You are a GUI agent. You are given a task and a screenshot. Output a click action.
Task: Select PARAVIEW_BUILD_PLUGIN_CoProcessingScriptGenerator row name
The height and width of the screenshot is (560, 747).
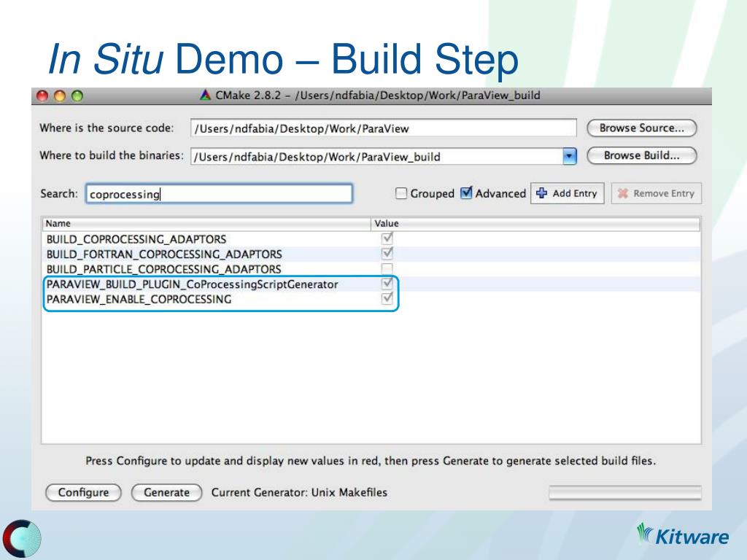coord(192,284)
